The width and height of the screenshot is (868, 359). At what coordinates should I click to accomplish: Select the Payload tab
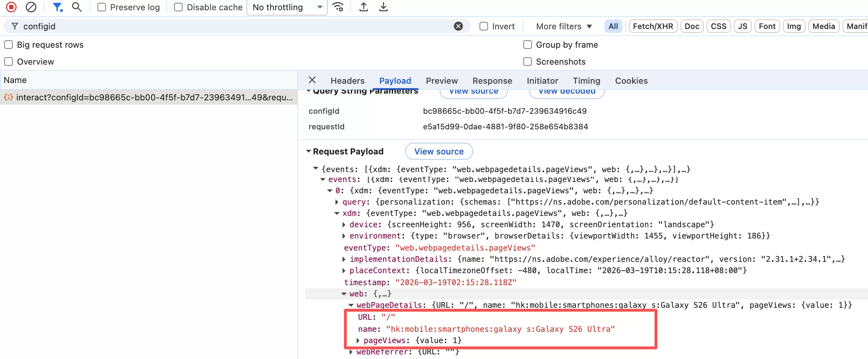tap(395, 81)
